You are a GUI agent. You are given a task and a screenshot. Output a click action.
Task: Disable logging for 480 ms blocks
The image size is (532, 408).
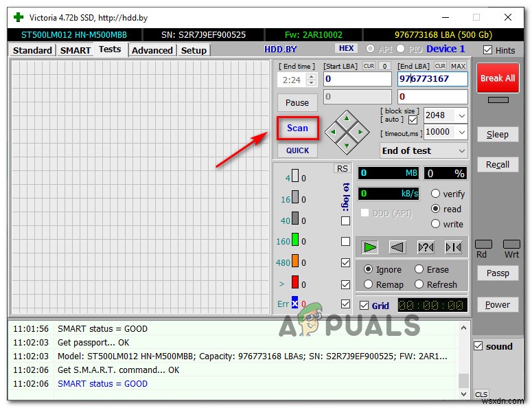[345, 262]
